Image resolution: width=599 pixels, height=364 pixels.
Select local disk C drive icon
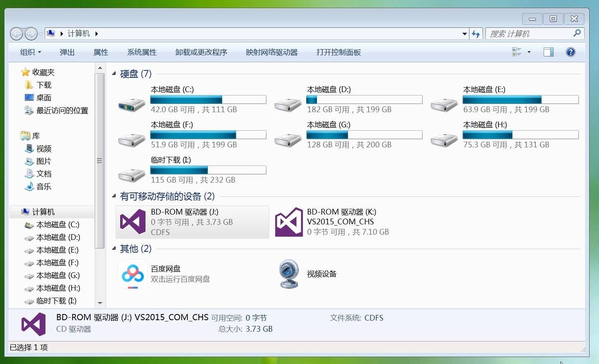click(x=132, y=104)
